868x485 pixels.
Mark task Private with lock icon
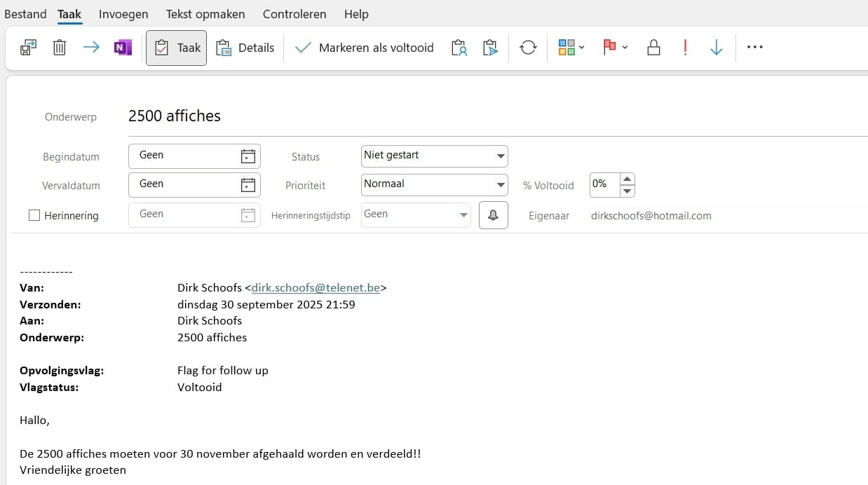coord(653,48)
